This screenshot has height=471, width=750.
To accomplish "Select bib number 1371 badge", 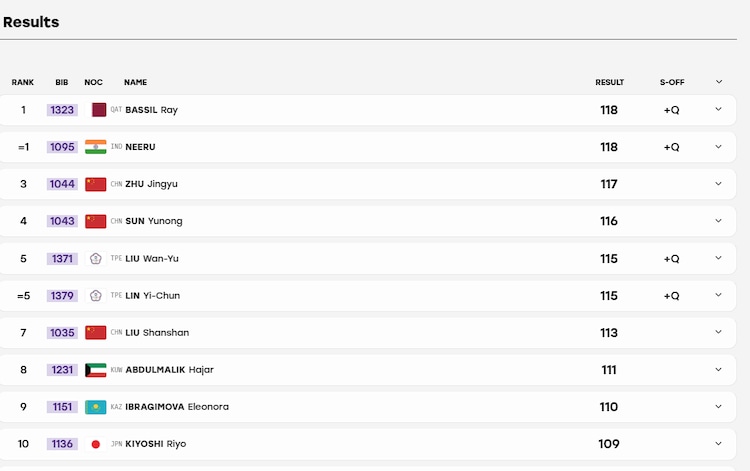I will point(62,259).
